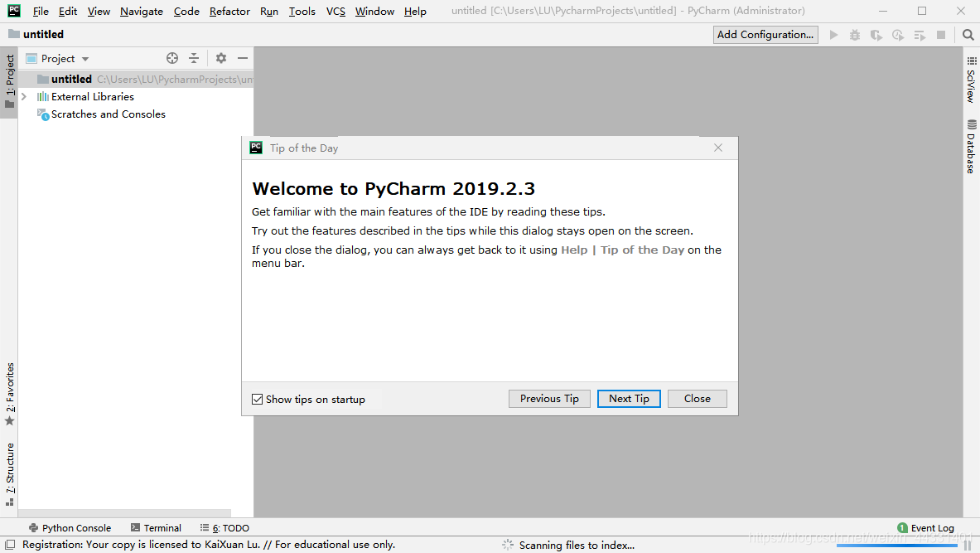Image resolution: width=980 pixels, height=553 pixels.
Task: Click the Registration license status message
Action: pos(209,545)
